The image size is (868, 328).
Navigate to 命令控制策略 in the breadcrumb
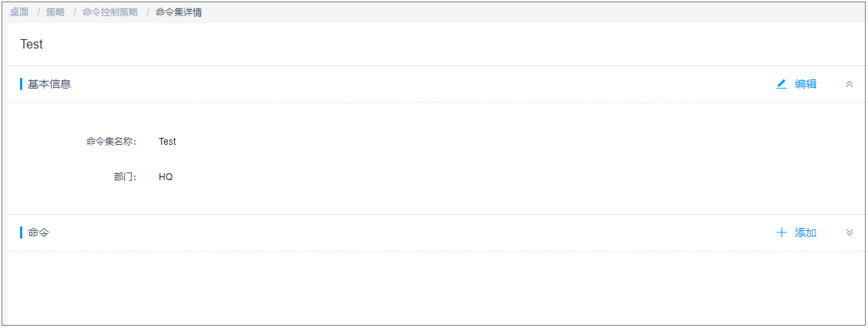[x=110, y=12]
